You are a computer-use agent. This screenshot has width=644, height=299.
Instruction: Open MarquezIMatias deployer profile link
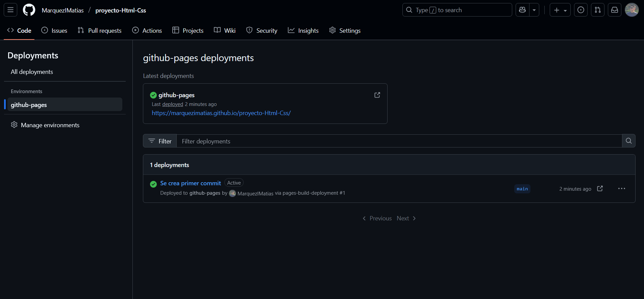255,193
